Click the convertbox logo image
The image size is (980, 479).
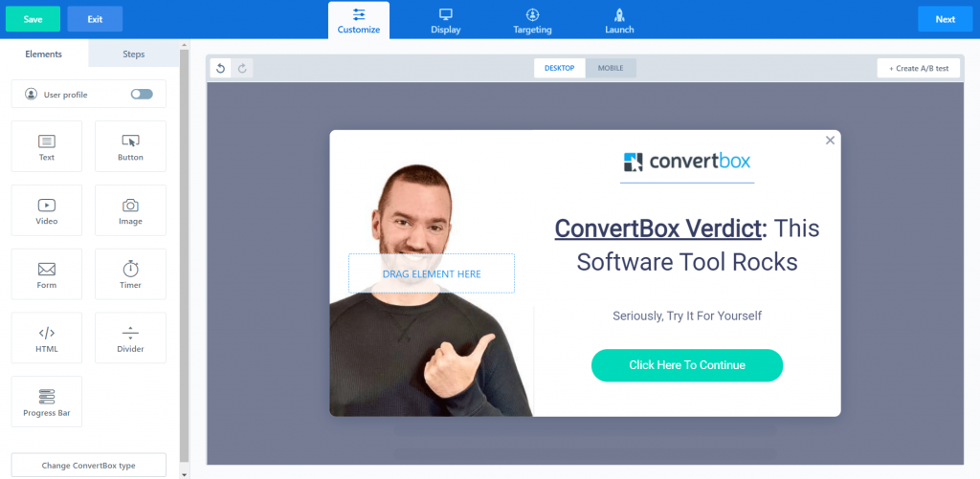tap(687, 162)
